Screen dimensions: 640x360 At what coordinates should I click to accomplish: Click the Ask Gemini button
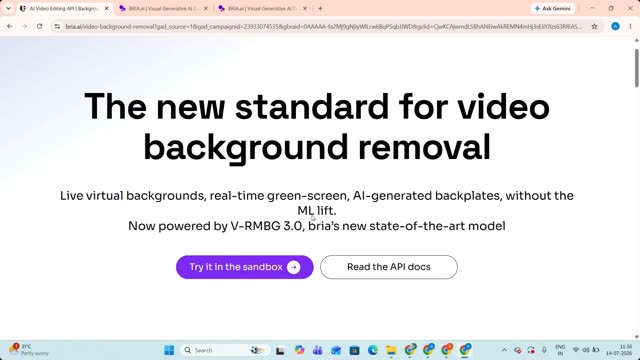pos(553,8)
